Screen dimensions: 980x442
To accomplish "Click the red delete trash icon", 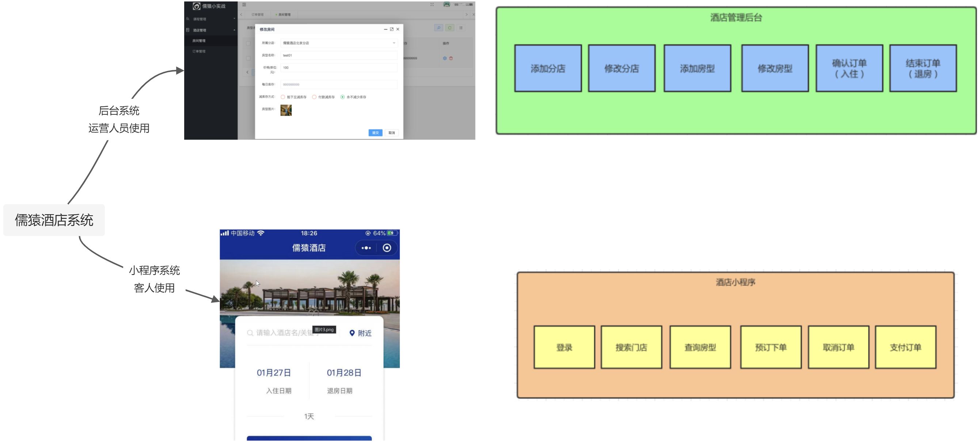I will click(451, 58).
